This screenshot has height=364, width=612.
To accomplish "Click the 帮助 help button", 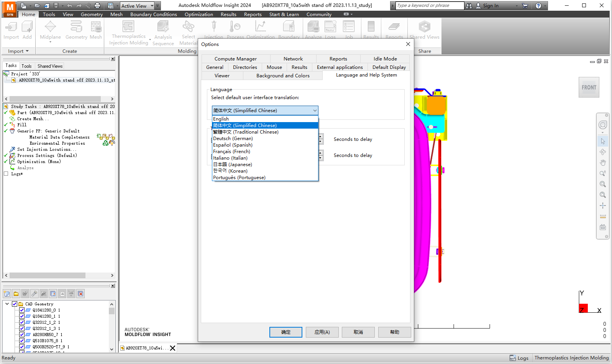I will click(395, 332).
